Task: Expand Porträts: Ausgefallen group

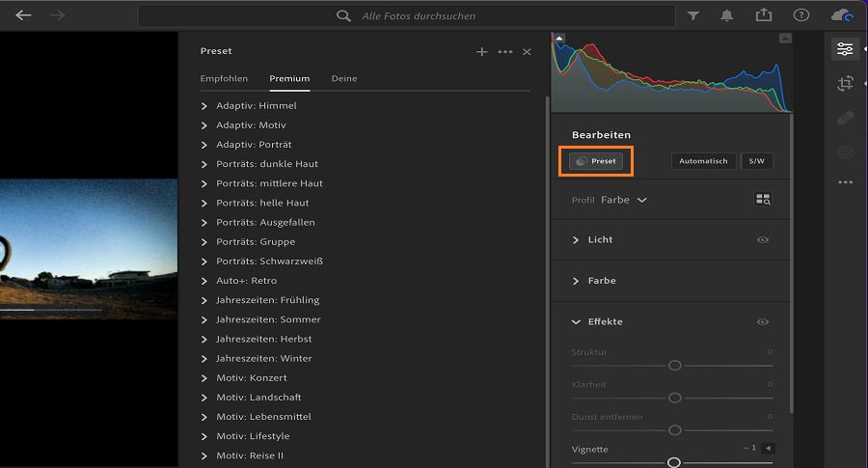Action: point(203,223)
